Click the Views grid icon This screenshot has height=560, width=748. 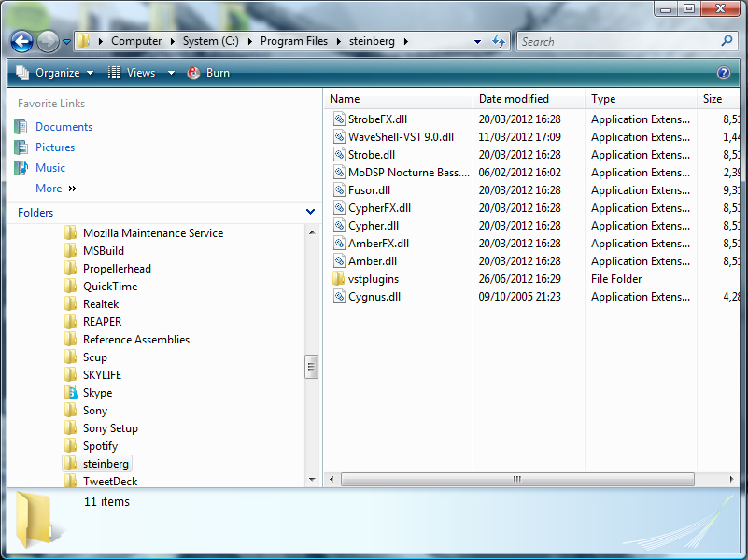tap(114, 73)
